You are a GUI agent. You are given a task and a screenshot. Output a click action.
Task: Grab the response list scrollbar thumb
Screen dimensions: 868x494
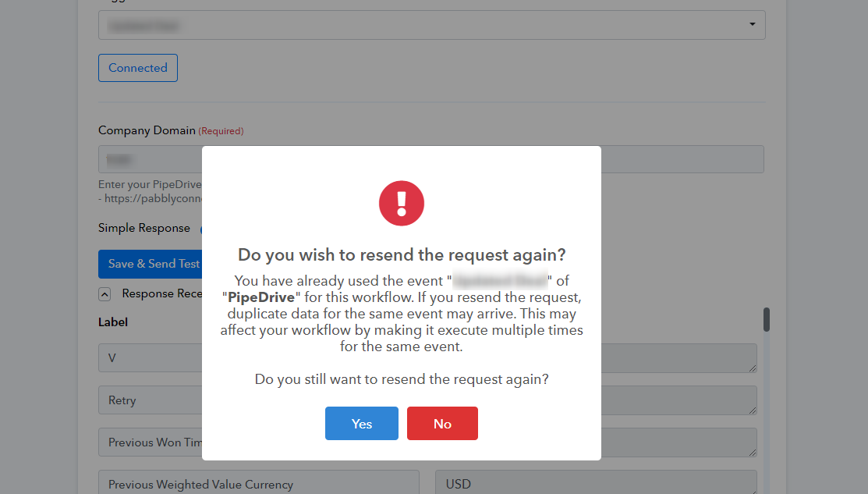click(x=766, y=319)
